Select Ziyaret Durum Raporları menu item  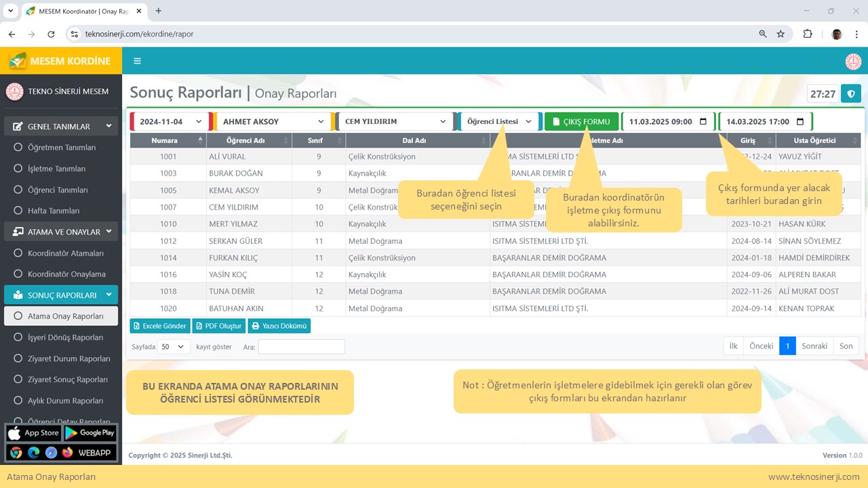click(68, 359)
